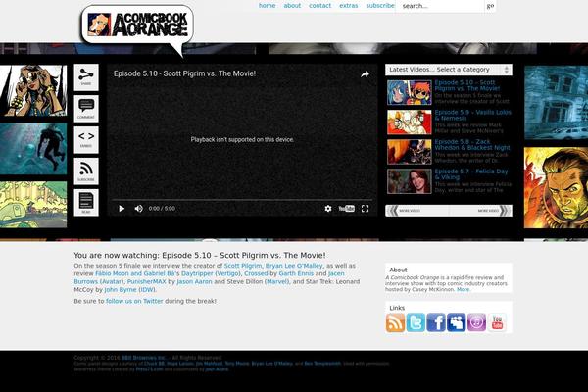Open the Comment sidebar icon
The height and width of the screenshot is (392, 588).
86,109
